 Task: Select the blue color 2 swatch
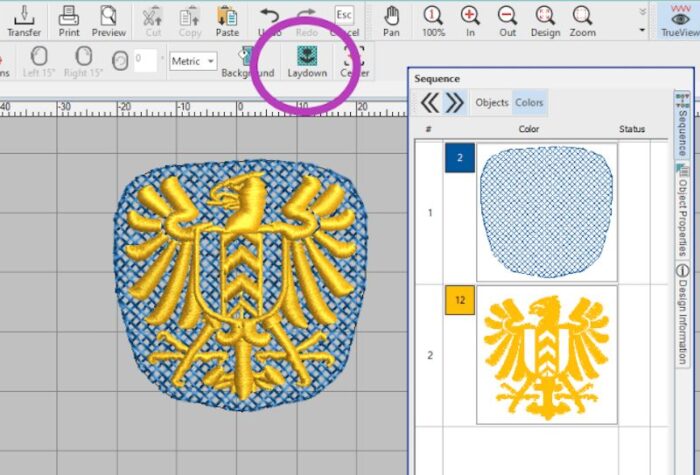[x=459, y=157]
